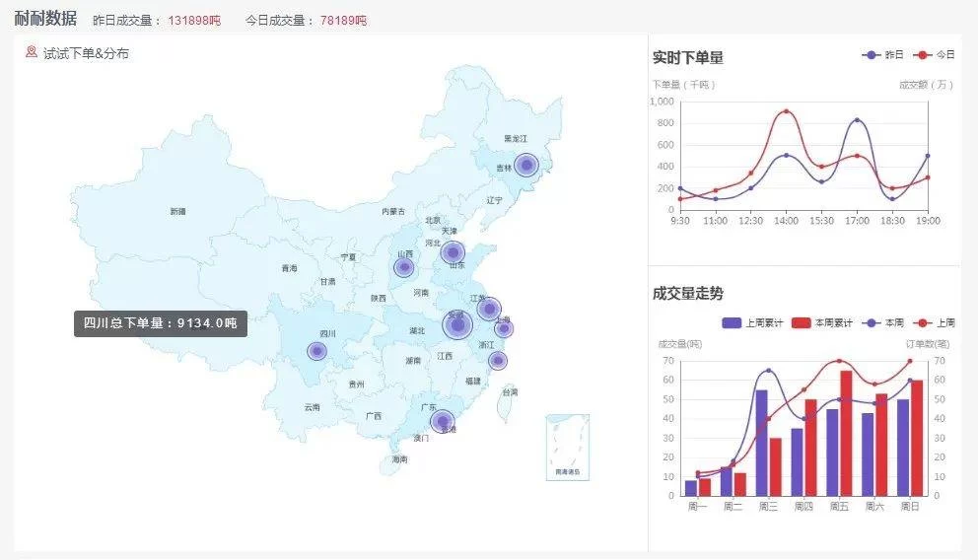Screen dimensions: 978x560
Task: Click the 新疆 province on the map
Action: (x=177, y=211)
